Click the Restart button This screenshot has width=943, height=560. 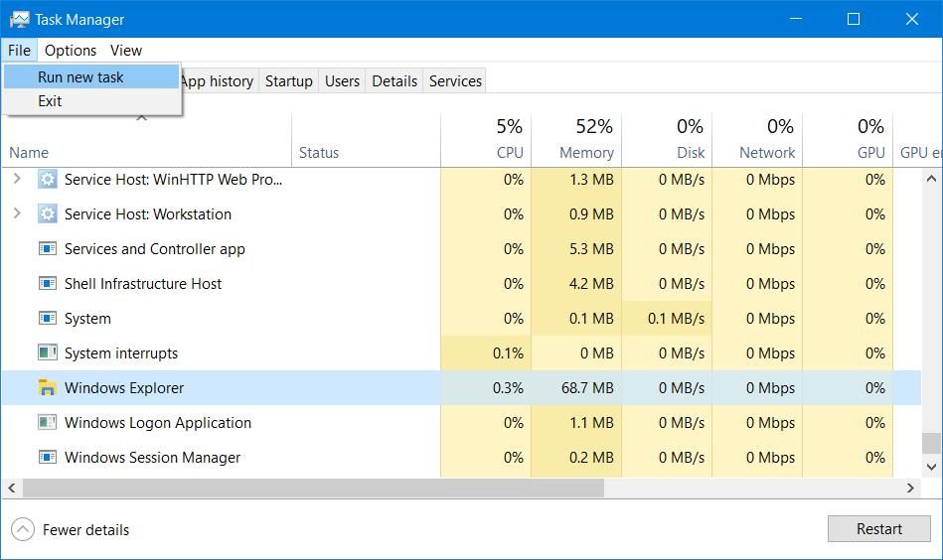pos(878,529)
